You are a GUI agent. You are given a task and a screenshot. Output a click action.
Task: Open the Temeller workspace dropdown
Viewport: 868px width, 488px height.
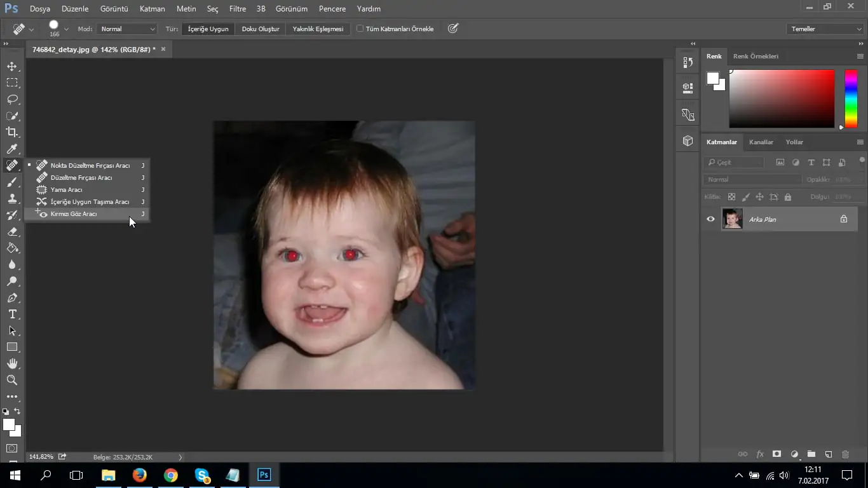(x=824, y=29)
